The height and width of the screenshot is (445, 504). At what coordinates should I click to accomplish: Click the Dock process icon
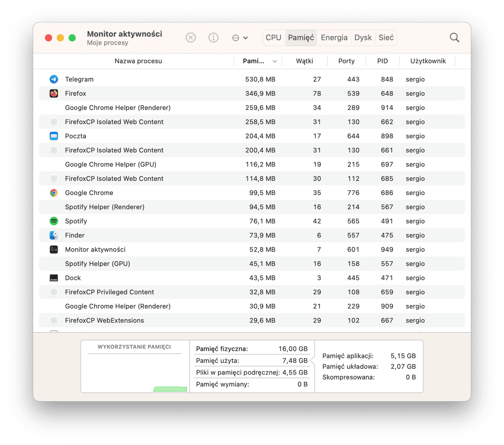(x=54, y=278)
